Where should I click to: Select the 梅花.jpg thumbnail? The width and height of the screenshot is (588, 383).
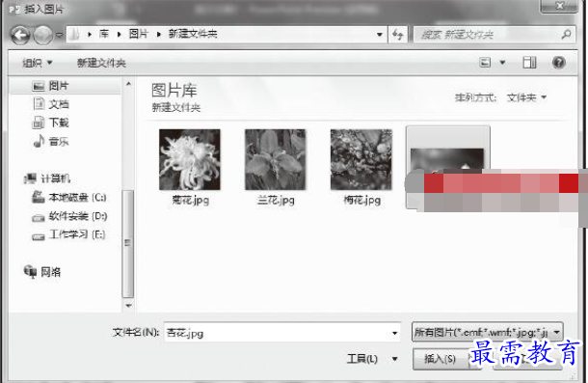coord(361,159)
